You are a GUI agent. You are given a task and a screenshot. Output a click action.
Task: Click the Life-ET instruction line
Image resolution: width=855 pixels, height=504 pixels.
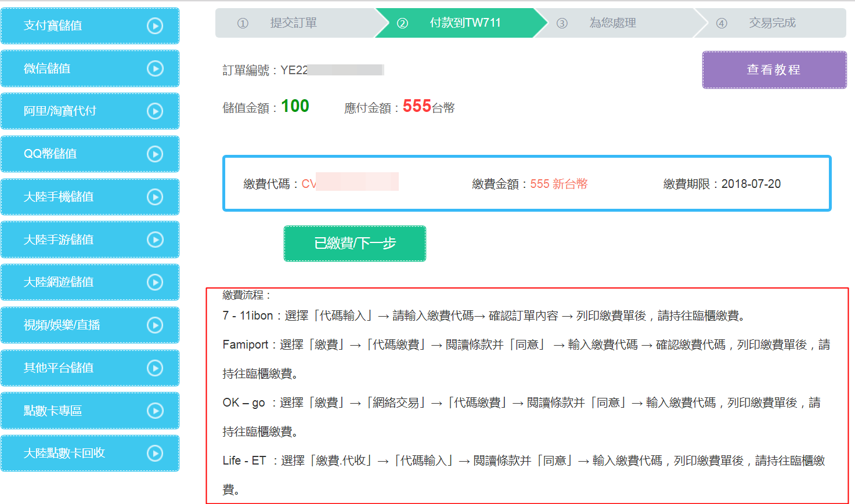click(524, 475)
